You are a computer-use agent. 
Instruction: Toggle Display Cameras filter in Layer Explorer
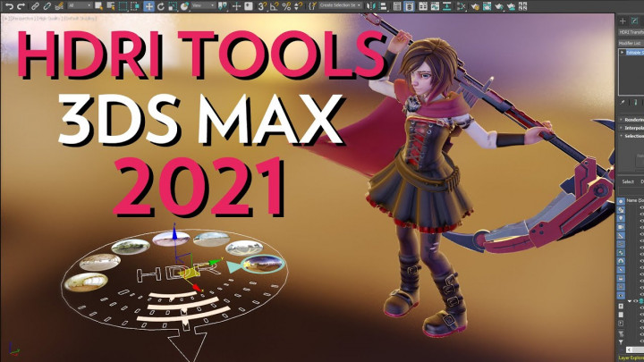point(621,227)
